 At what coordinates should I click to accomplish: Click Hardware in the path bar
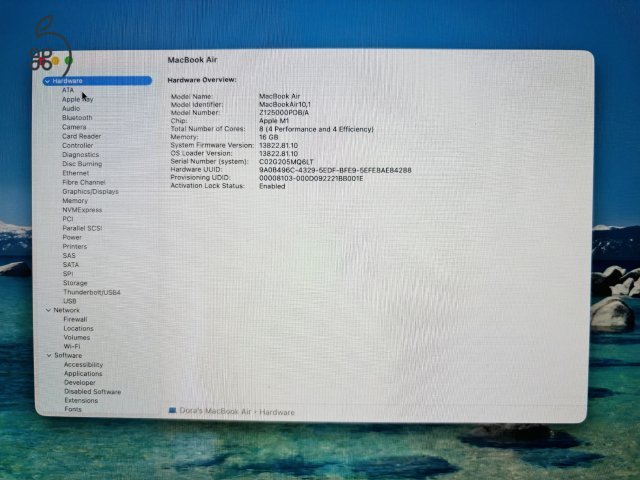coord(277,412)
